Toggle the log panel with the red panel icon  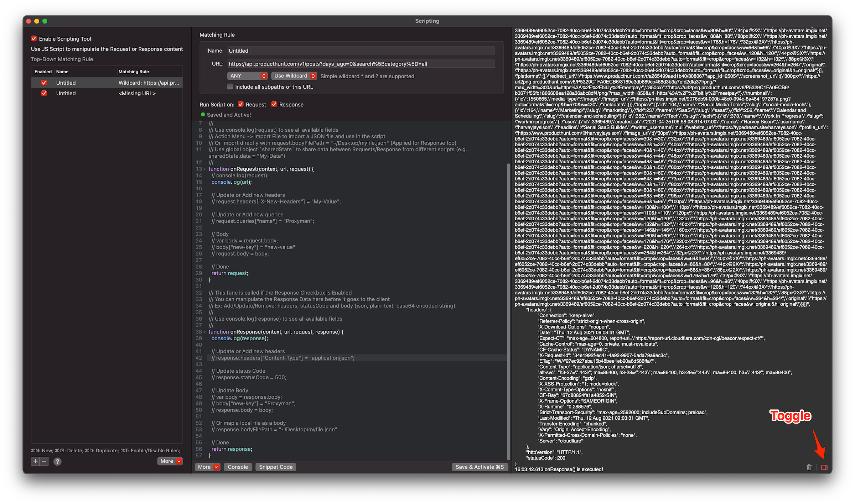pyautogui.click(x=824, y=467)
